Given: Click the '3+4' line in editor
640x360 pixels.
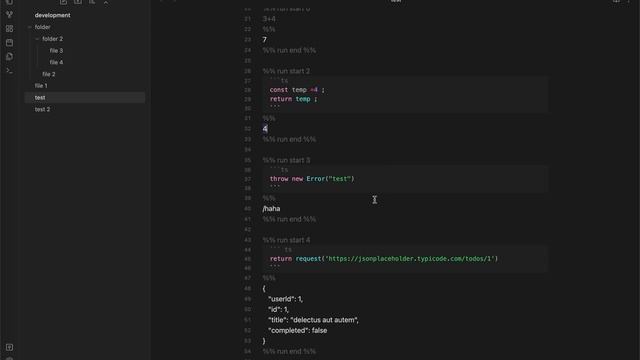Looking at the screenshot, I should click(269, 19).
